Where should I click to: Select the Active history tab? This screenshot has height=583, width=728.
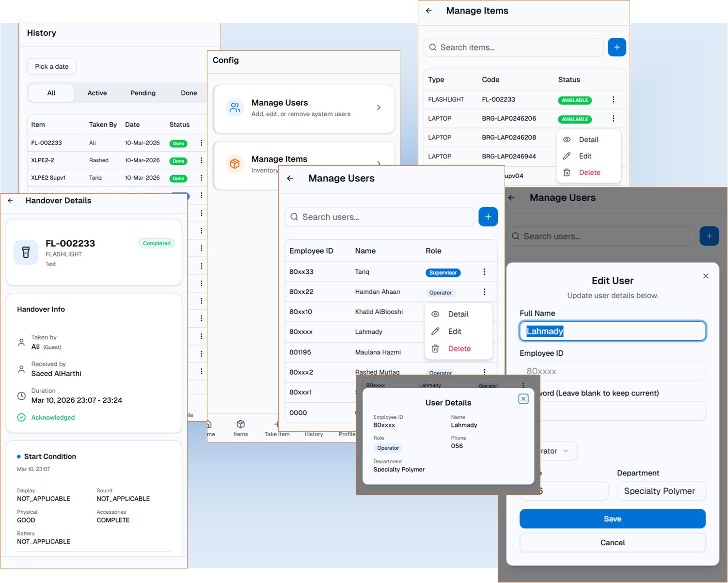coord(97,93)
